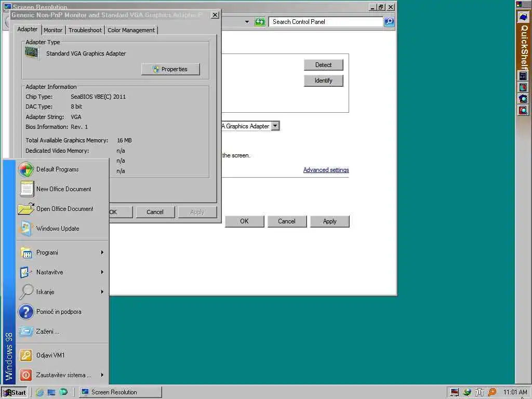Click the blue book search QuickShelf icon
Screen dimensions: 532x399
click(x=523, y=99)
